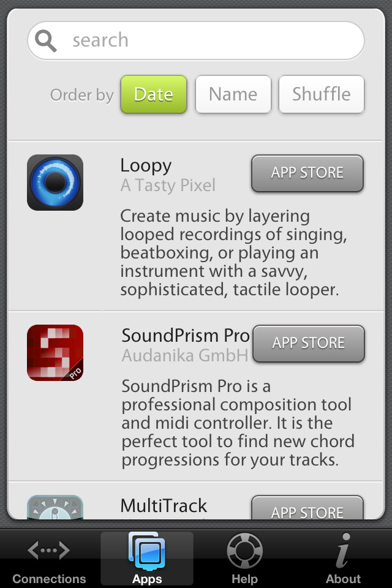Tap the developer name A Tasty Pixel

point(168,186)
